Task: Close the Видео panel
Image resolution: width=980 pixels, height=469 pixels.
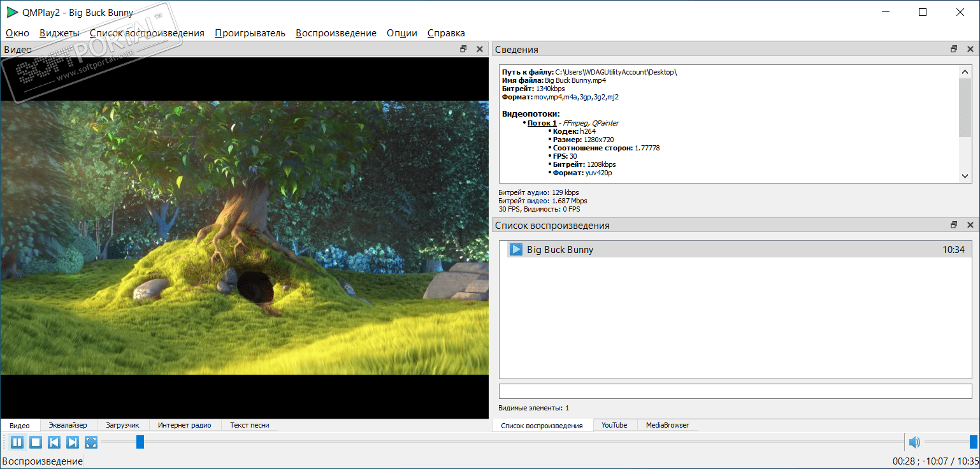Action: 480,49
